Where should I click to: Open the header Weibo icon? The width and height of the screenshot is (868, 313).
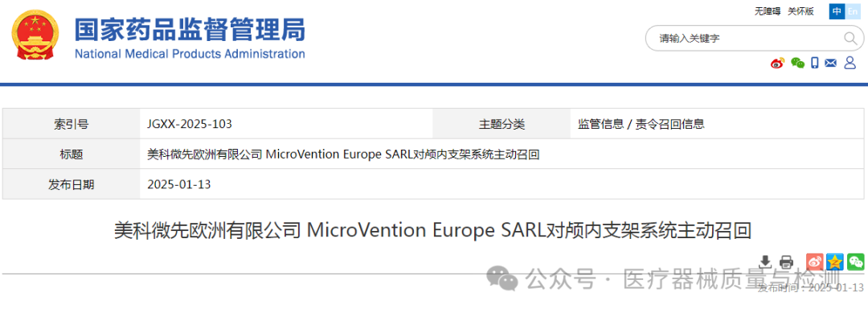[x=778, y=63]
